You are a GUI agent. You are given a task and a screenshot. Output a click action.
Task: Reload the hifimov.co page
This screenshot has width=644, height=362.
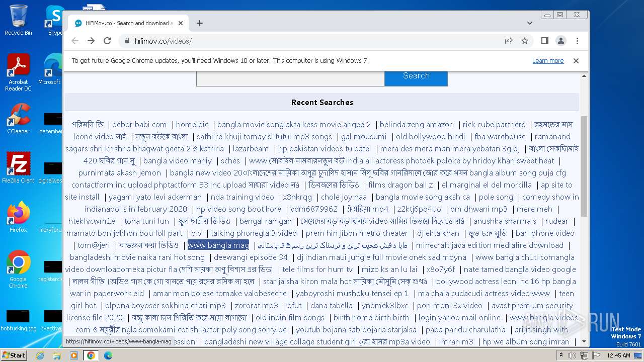tap(107, 41)
